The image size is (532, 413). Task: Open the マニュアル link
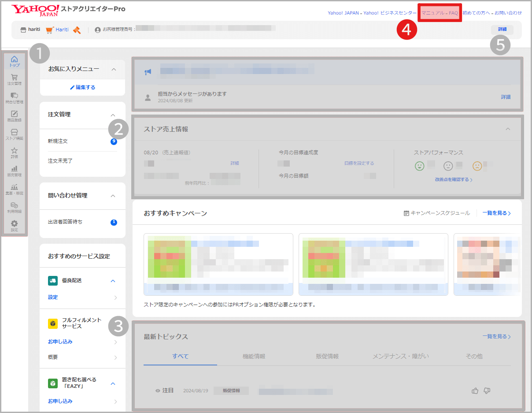pyautogui.click(x=432, y=13)
